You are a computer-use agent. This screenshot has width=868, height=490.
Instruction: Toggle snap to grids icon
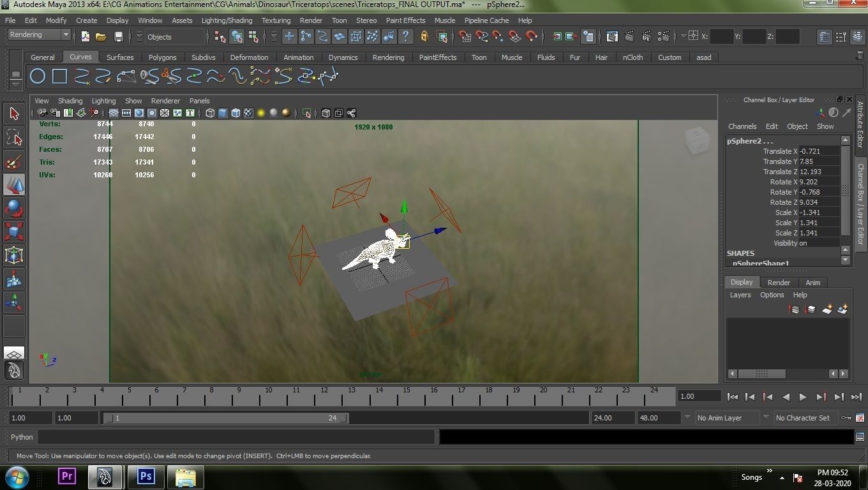coord(465,36)
